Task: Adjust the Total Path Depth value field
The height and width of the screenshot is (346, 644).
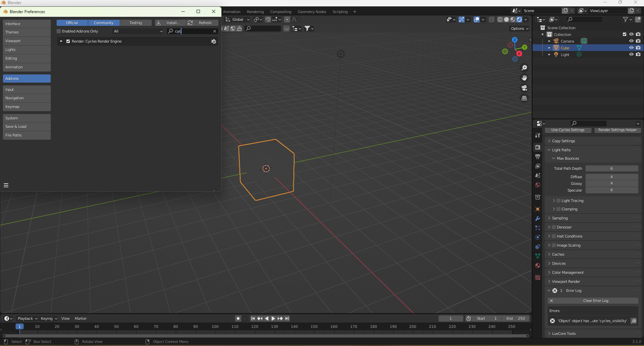Action: pyautogui.click(x=611, y=168)
